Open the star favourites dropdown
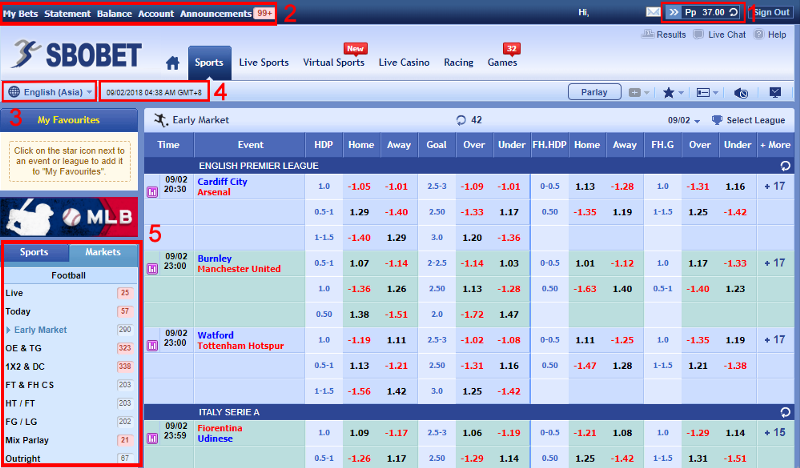Screen dimensions: 800x468 673,92
